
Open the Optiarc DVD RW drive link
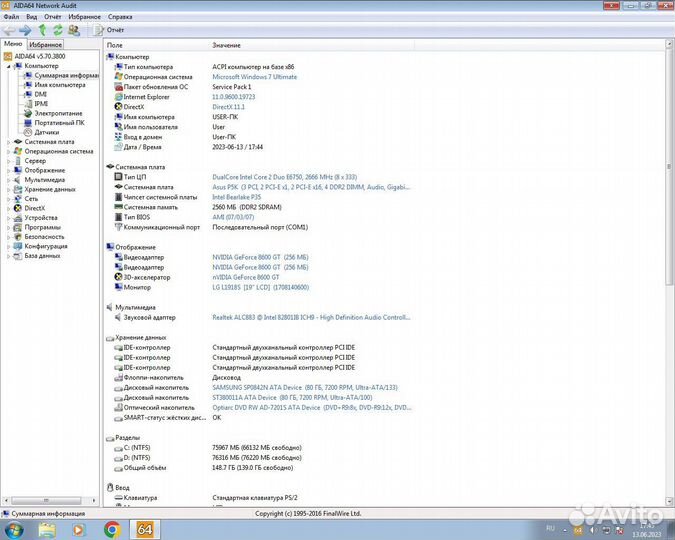click(x=312, y=407)
